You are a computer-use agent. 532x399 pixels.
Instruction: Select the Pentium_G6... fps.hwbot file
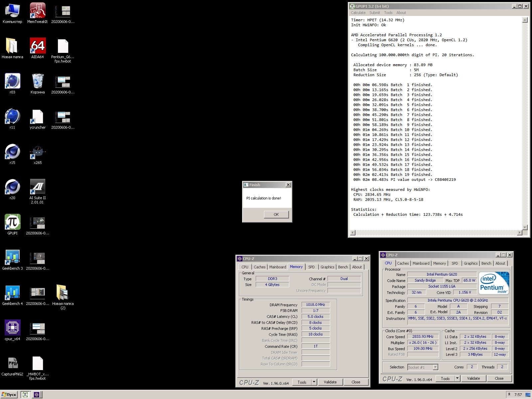click(x=63, y=51)
